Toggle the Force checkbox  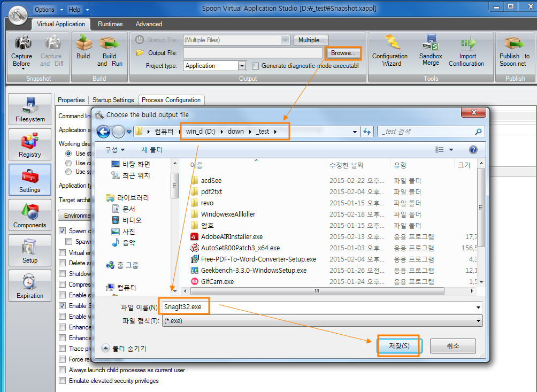[x=63, y=359]
